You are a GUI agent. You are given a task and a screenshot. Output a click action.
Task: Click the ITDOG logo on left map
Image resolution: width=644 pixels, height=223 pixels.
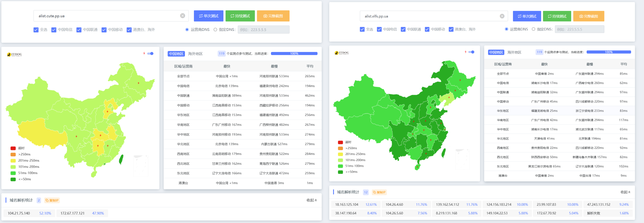14,54
